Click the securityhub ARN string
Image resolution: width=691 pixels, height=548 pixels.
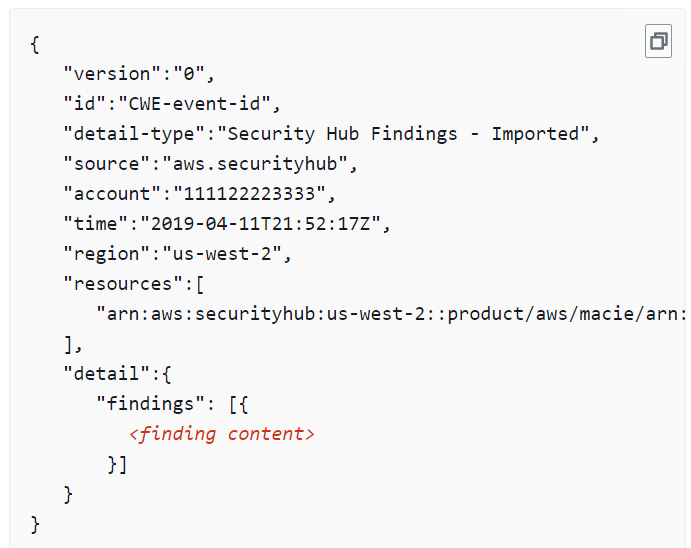click(390, 314)
